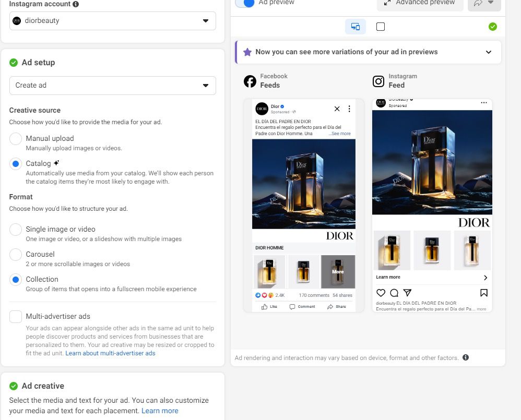This screenshot has height=420, width=521.
Task: Click Comment in Facebook ad preview
Action: pos(302,307)
